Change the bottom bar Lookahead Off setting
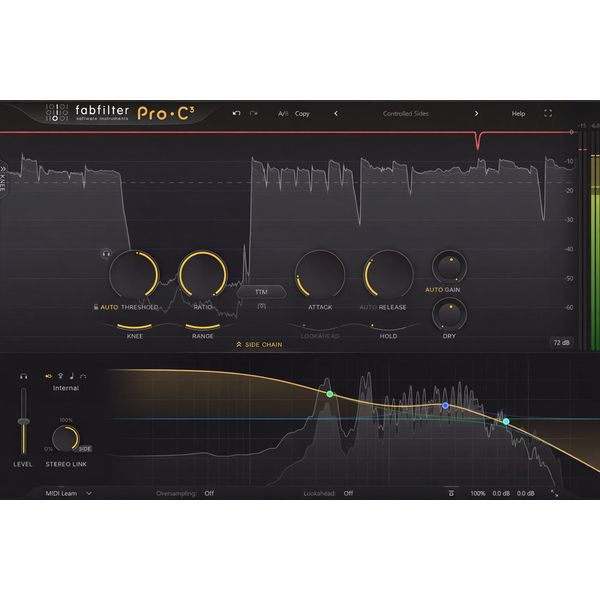600x600 pixels. coord(348,493)
